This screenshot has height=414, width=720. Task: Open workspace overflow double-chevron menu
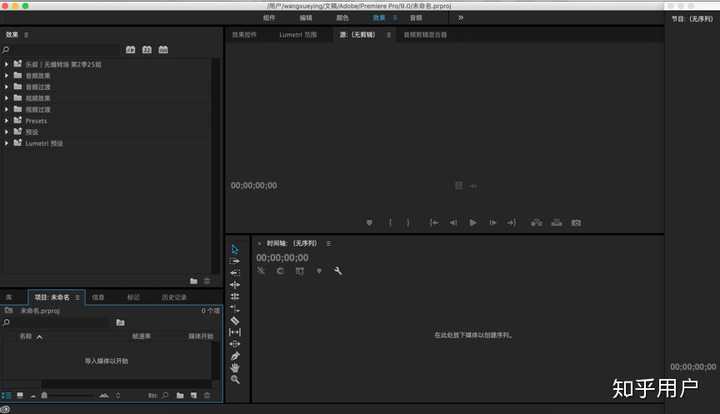point(461,18)
